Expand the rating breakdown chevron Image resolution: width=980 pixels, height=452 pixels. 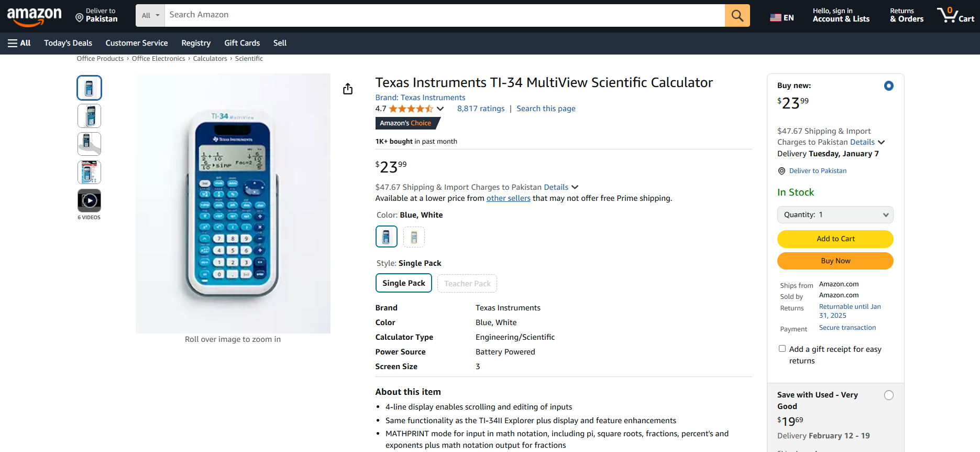(441, 109)
